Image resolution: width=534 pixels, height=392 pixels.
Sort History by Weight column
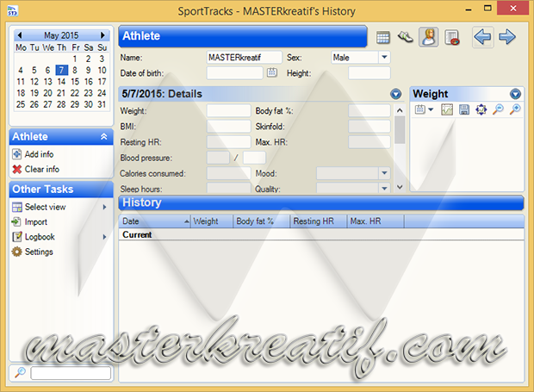[x=212, y=221]
